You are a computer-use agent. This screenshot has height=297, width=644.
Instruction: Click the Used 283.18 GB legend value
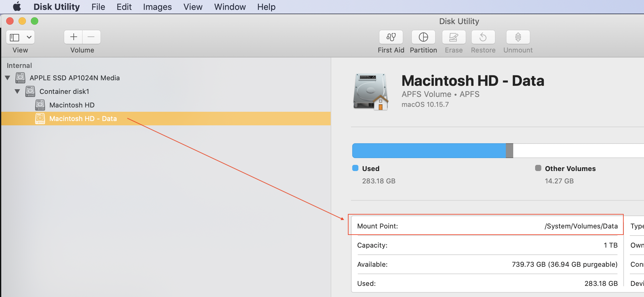[379, 181]
